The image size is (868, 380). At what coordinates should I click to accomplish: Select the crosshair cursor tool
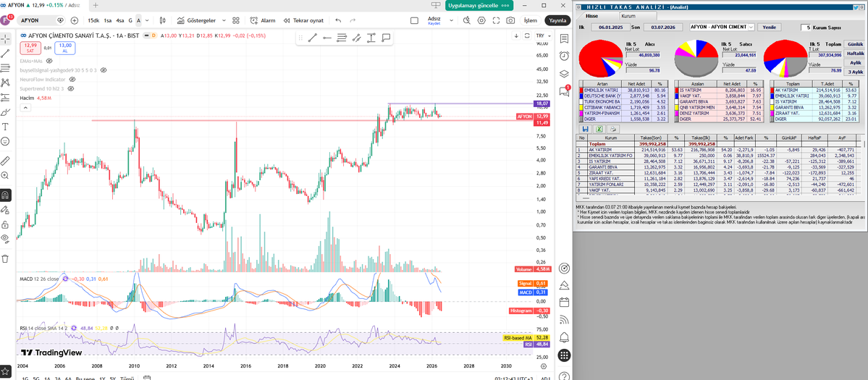6,39
